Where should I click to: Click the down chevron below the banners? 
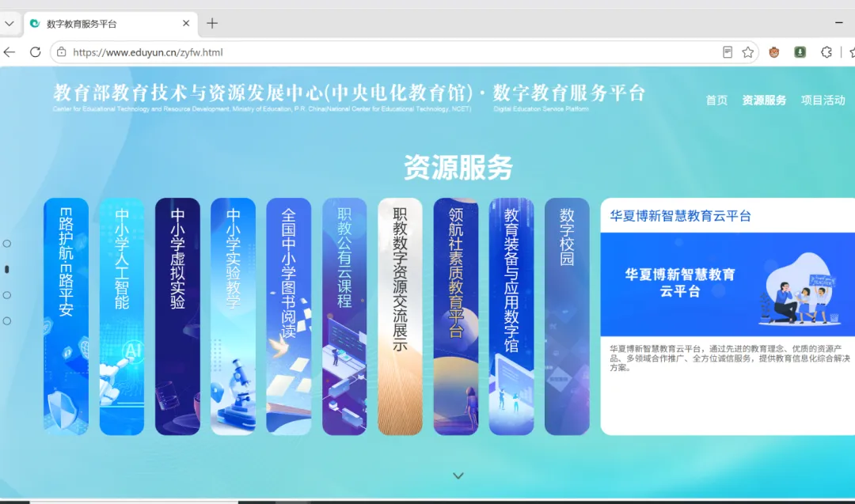[458, 476]
